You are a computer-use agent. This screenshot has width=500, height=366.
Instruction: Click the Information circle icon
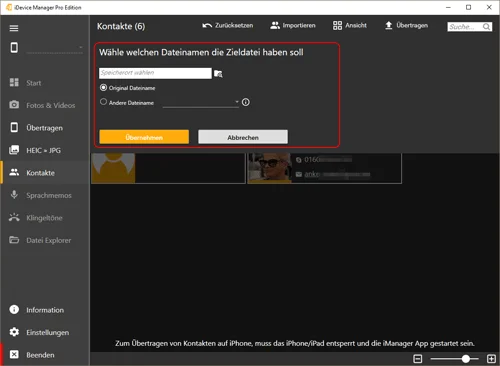[14, 309]
